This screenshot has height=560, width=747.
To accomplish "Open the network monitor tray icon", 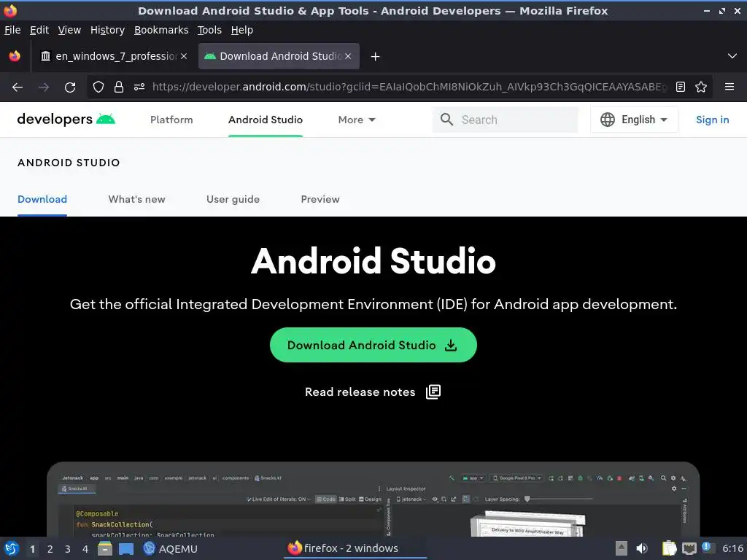I will tap(689, 548).
